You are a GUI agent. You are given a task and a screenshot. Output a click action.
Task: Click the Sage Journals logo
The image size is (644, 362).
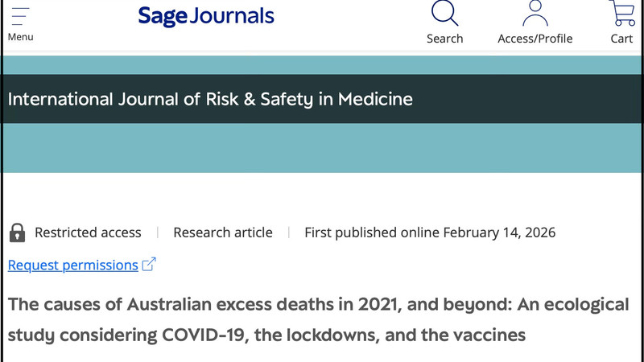206,16
